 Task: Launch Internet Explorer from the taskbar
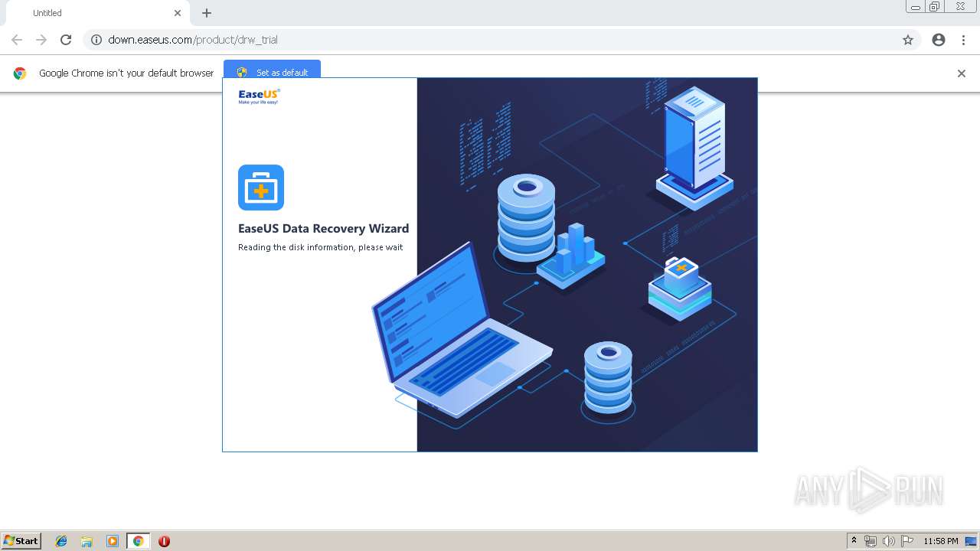click(x=61, y=541)
